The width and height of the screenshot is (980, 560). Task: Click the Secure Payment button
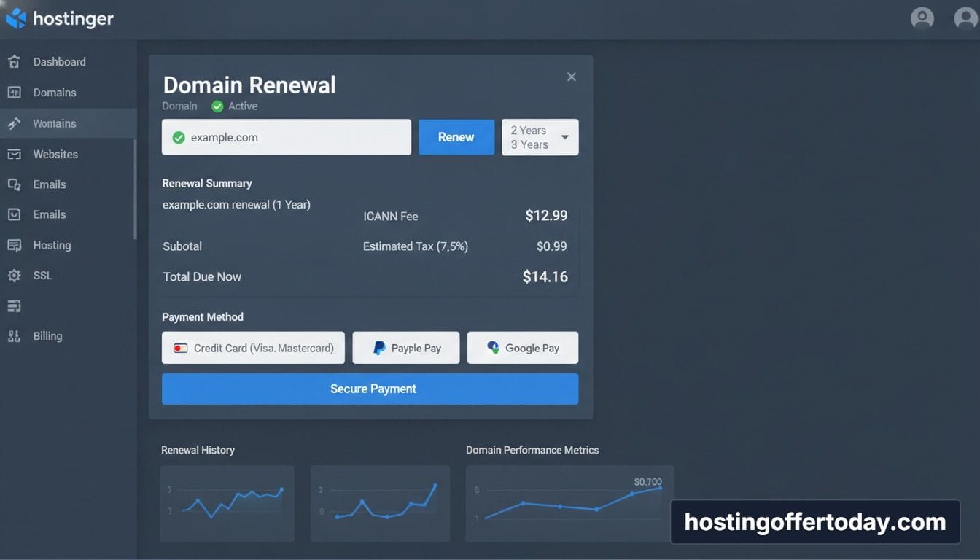coord(370,389)
